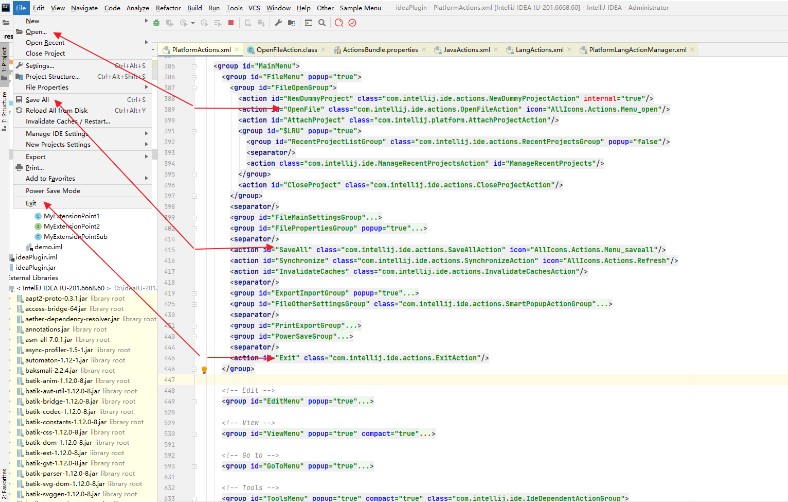Viewport: 788px width, 502px height.
Task: Close the JavaActions.xml tab
Action: pos(496,50)
